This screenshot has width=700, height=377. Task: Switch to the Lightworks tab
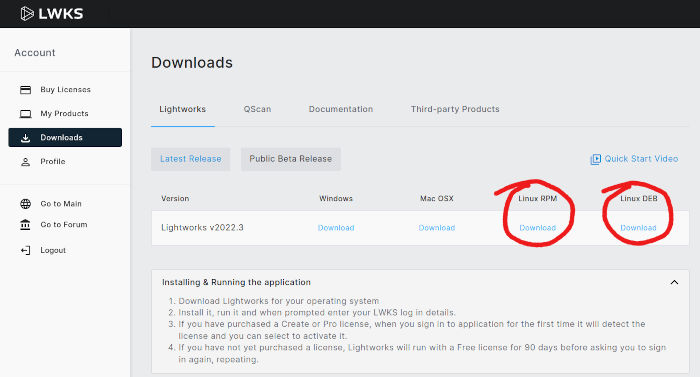pyautogui.click(x=183, y=109)
